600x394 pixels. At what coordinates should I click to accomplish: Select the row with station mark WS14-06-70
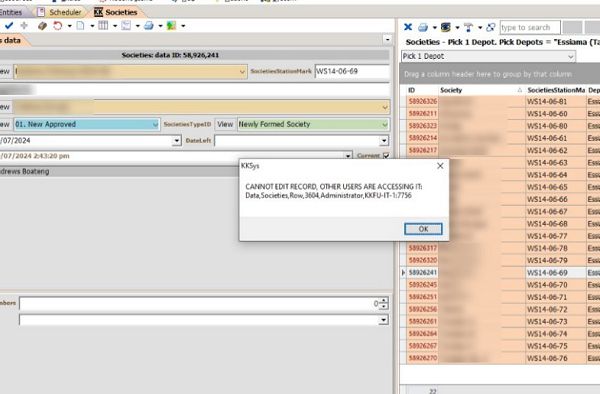coord(546,285)
